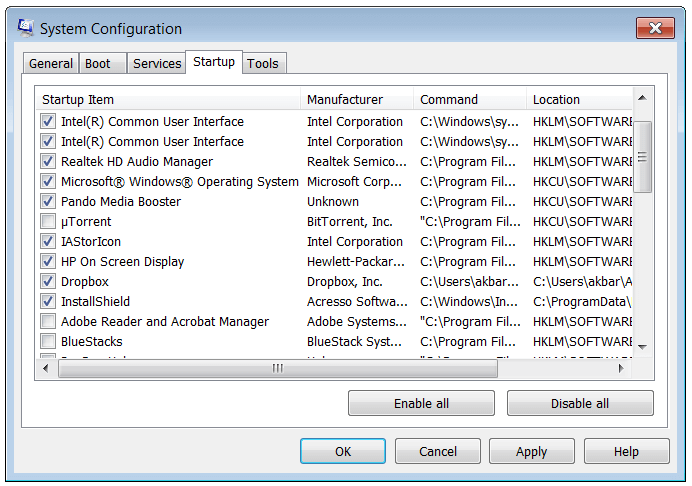Click the C:\Windows\In... command cell
The width and height of the screenshot is (692, 486).
coord(469,301)
